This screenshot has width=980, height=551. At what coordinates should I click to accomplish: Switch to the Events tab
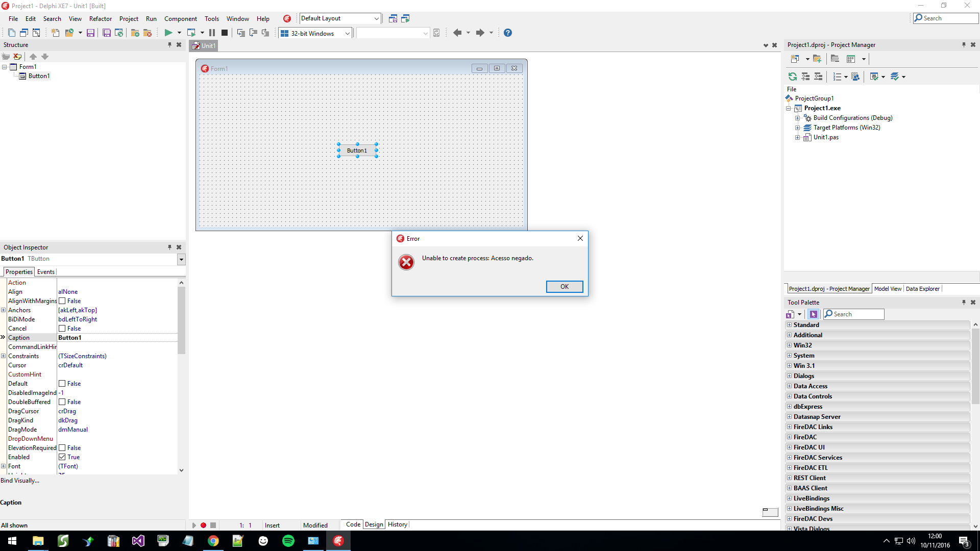click(46, 272)
